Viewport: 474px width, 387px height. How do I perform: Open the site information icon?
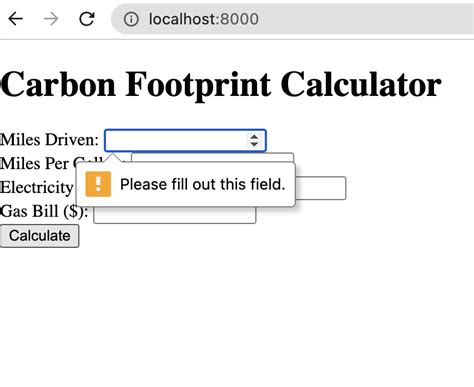point(131,19)
